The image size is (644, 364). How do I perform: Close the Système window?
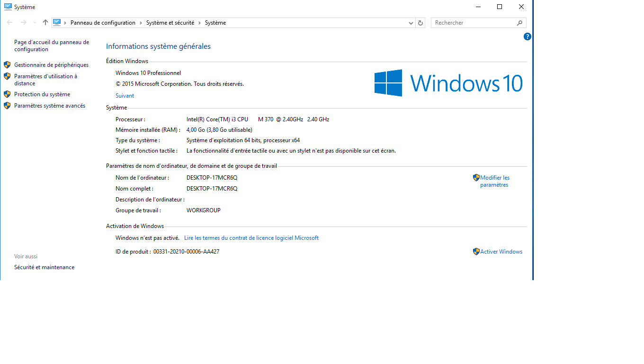[x=521, y=7]
